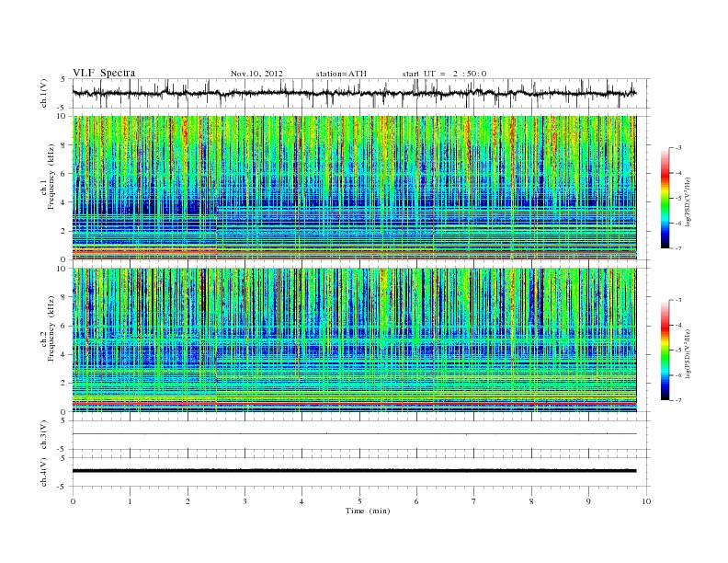Click the "6" tick on the time axis
Image resolution: width=728 pixels, height=563 pixels.
tap(416, 501)
